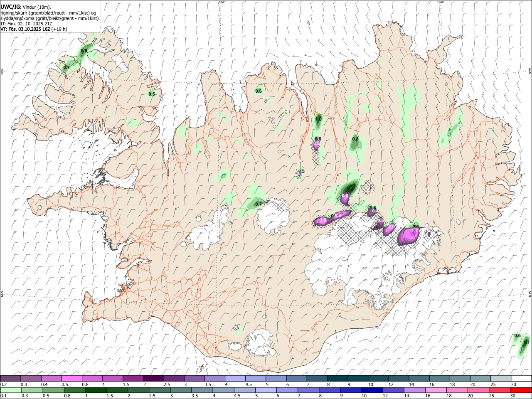532x399 pixels.
Task: Select the lavender swatch between 4 and 4.5, upper legend
Action: [235, 378]
